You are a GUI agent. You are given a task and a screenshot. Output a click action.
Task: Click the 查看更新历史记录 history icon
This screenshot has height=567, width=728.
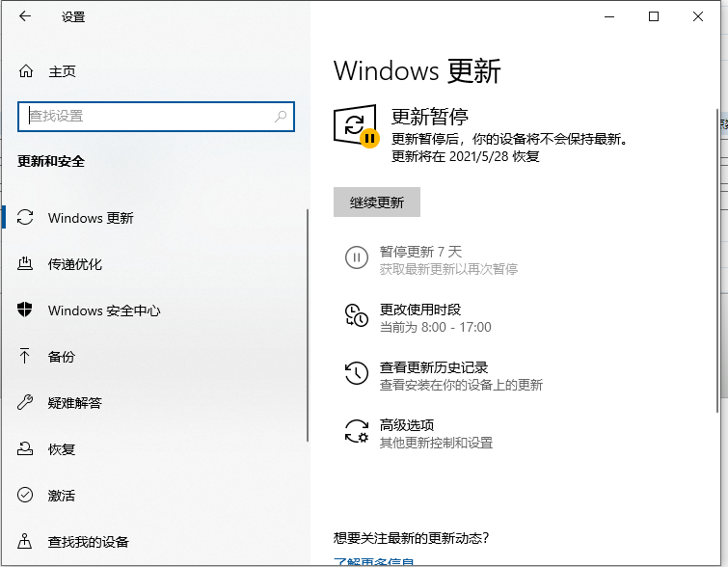tap(356, 375)
